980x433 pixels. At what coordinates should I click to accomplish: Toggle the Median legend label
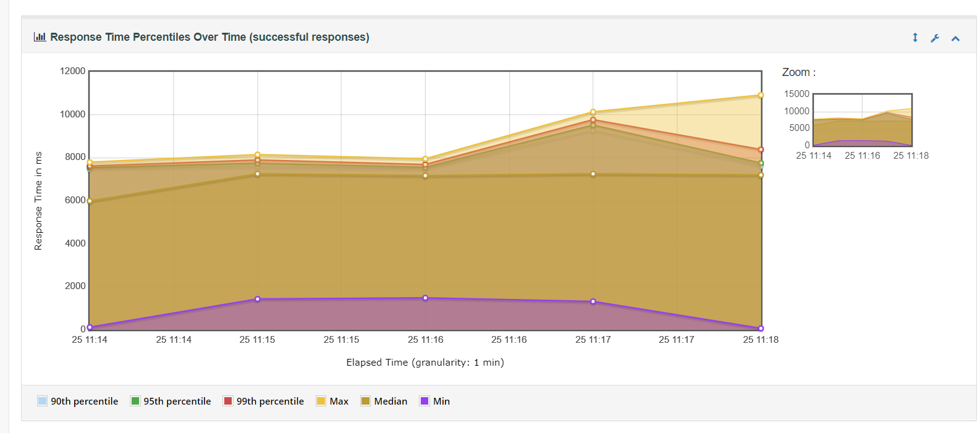click(x=391, y=401)
